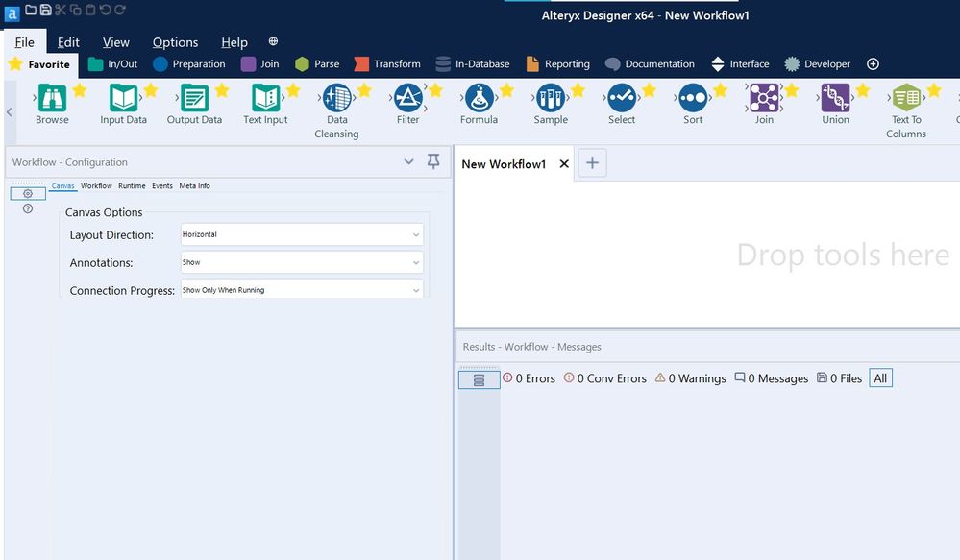The width and height of the screenshot is (960, 560).
Task: Select the Input Data tool
Action: 123,98
